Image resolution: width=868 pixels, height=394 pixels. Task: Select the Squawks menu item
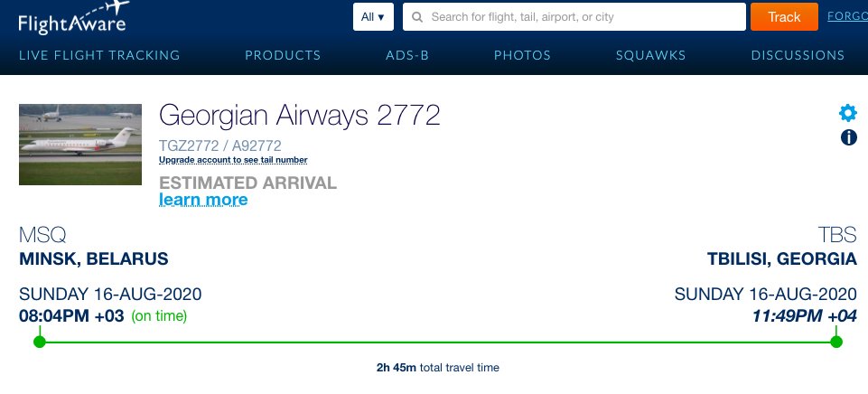tap(650, 55)
